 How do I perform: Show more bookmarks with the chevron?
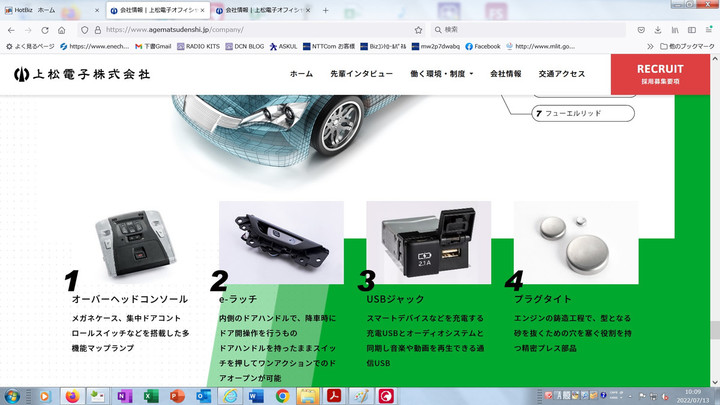[x=650, y=46]
